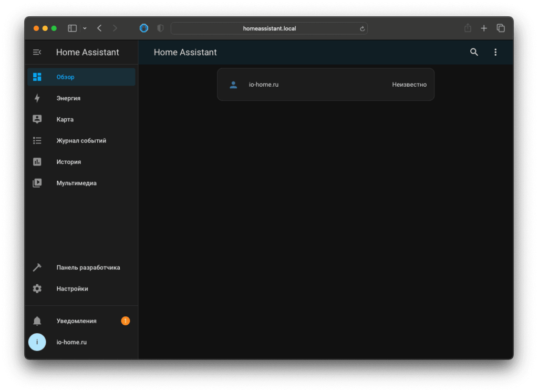Open Настройки page
The height and width of the screenshot is (392, 538).
point(81,288)
